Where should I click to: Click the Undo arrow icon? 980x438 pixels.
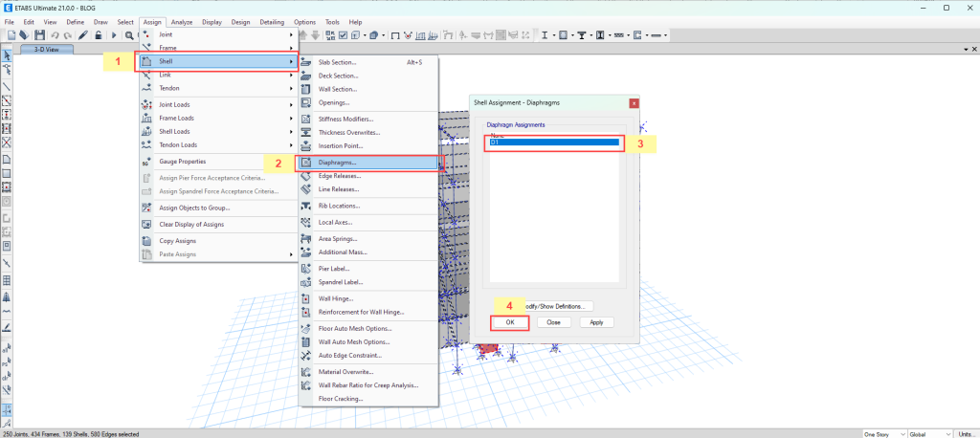click(54, 35)
